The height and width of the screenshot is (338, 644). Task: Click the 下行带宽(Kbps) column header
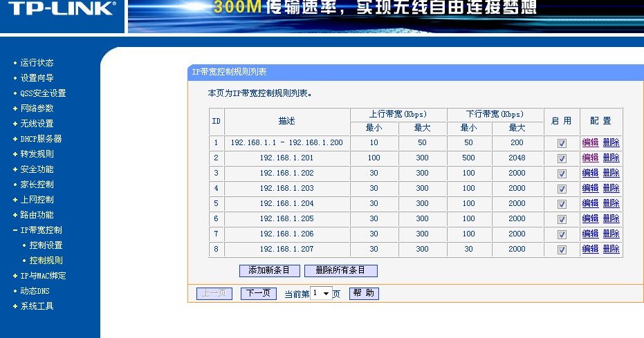[495, 114]
